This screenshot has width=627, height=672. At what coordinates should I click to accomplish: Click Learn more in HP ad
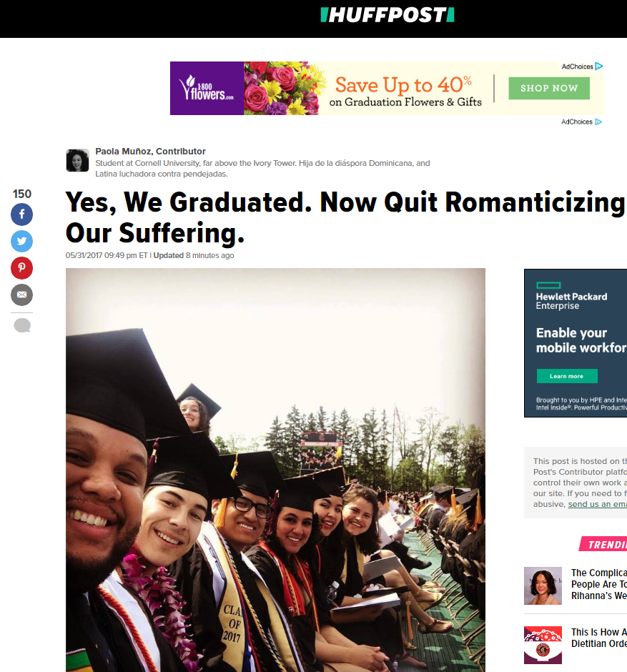566,376
